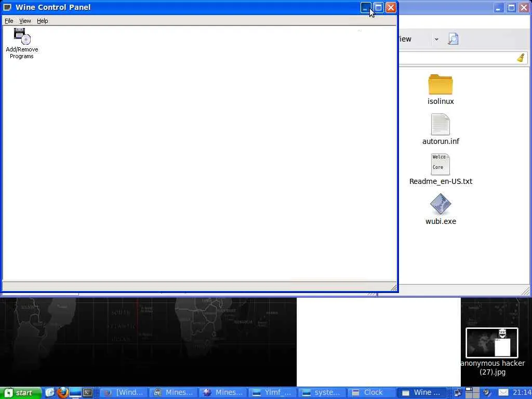The image size is (532, 399).
Task: Click the file manager window resize grip
Action: click(x=525, y=291)
